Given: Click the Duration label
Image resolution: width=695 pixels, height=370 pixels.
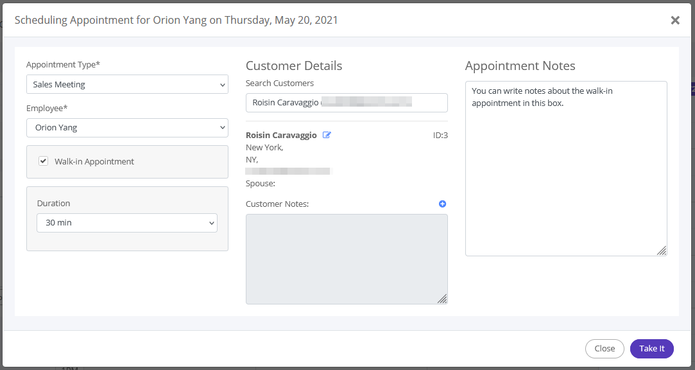Looking at the screenshot, I should click(x=53, y=203).
